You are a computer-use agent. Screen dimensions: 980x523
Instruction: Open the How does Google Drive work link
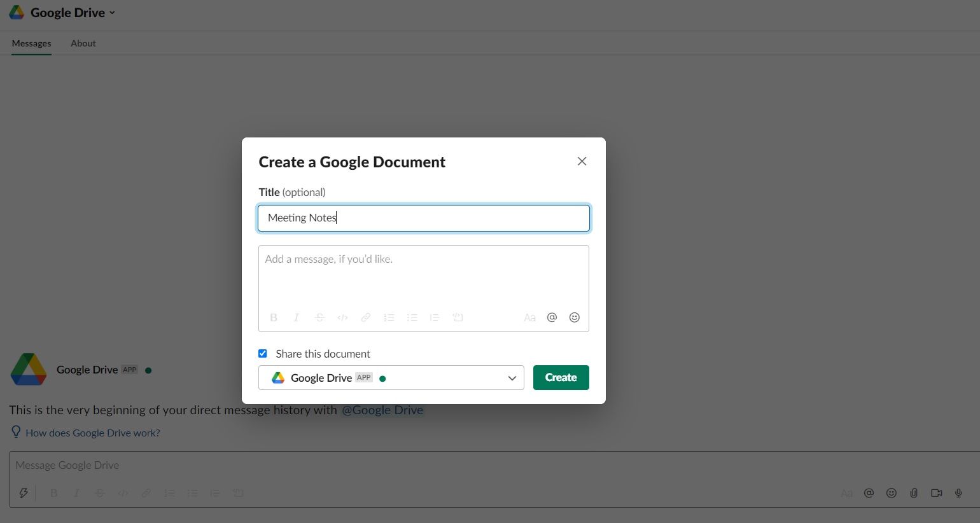(92, 433)
